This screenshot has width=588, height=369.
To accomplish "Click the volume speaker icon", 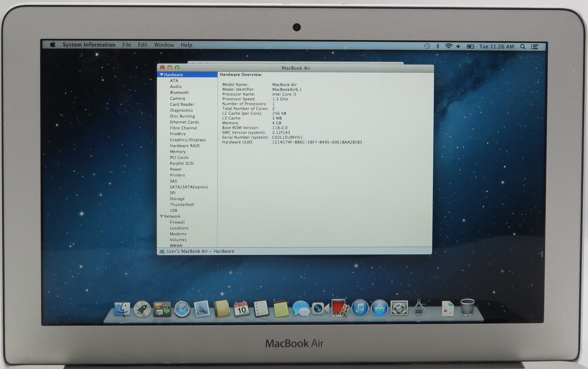I will (x=458, y=46).
